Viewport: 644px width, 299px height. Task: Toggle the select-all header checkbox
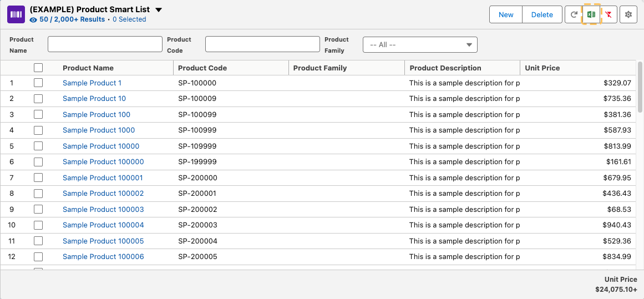click(x=38, y=68)
